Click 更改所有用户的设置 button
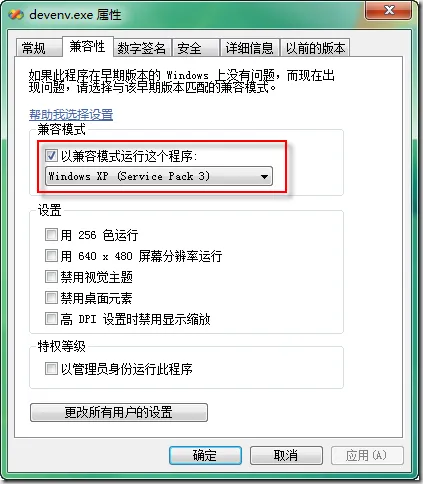Viewport: 423px width, 484px height. click(x=119, y=412)
